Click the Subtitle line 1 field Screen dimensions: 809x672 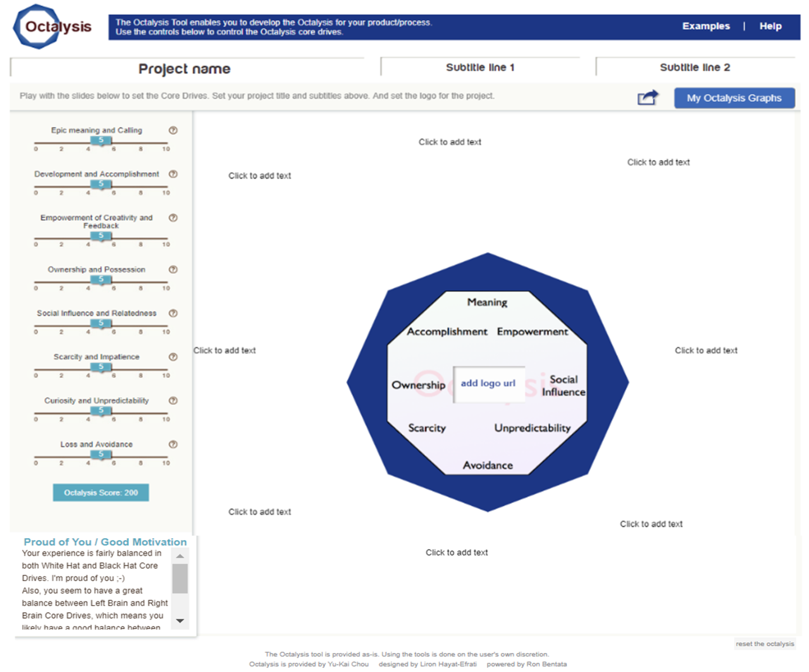(480, 67)
